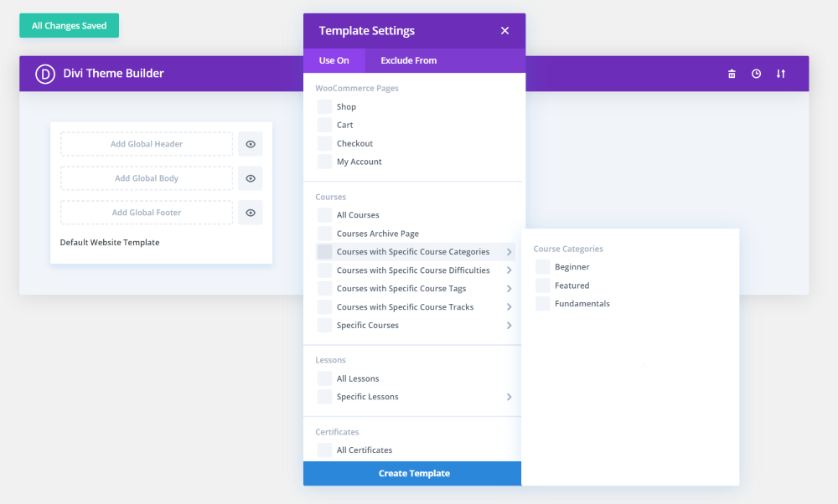This screenshot has width=838, height=504.
Task: Toggle Global Body visibility eye
Action: [250, 178]
